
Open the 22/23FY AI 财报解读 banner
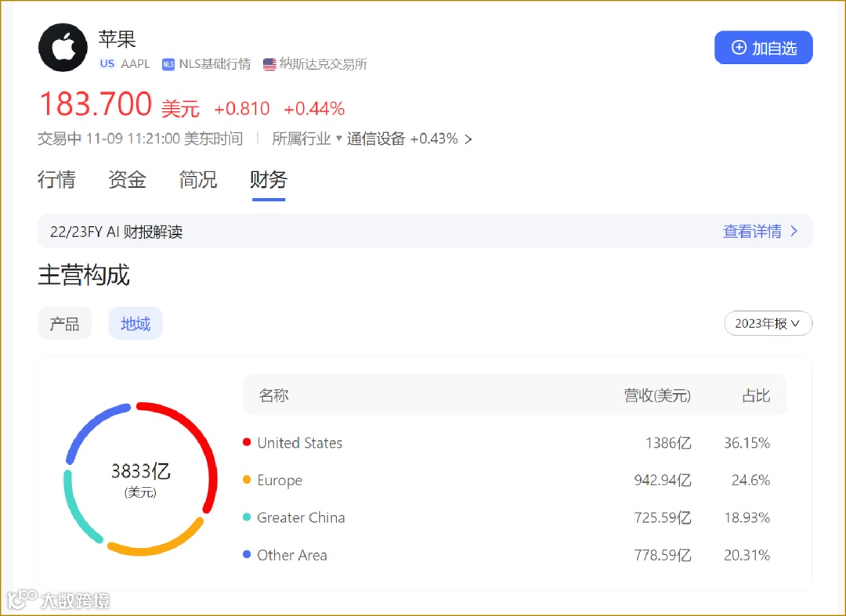tap(425, 231)
